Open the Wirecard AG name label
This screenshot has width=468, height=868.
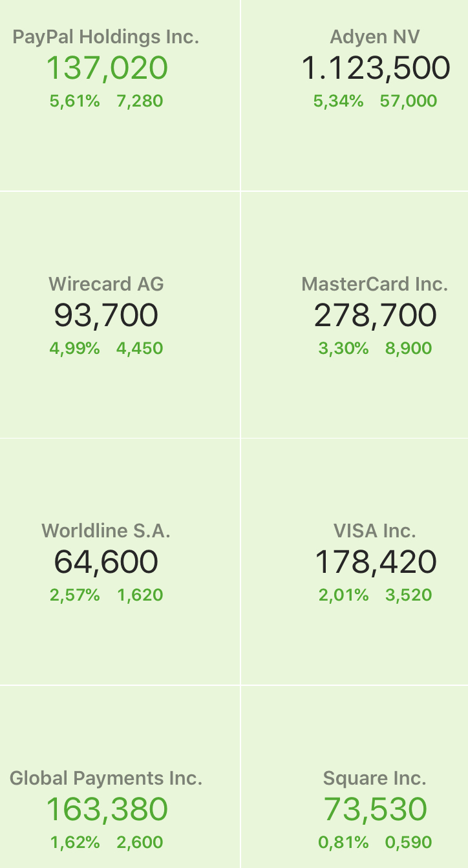pos(106,284)
